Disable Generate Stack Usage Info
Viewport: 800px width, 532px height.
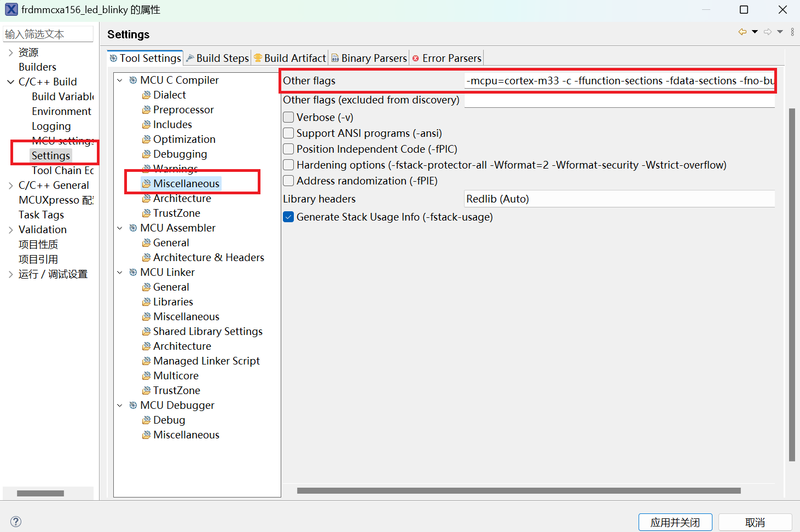[x=288, y=217]
